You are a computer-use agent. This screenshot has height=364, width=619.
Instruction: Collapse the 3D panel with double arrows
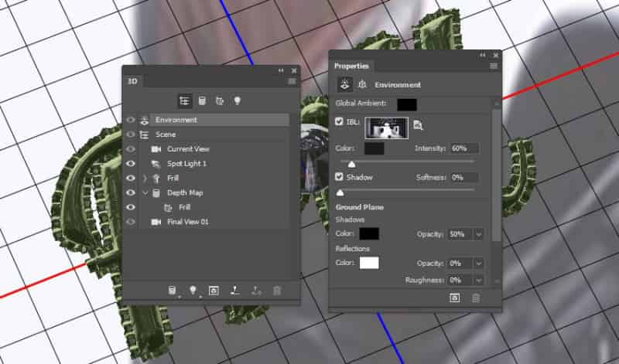(281, 70)
